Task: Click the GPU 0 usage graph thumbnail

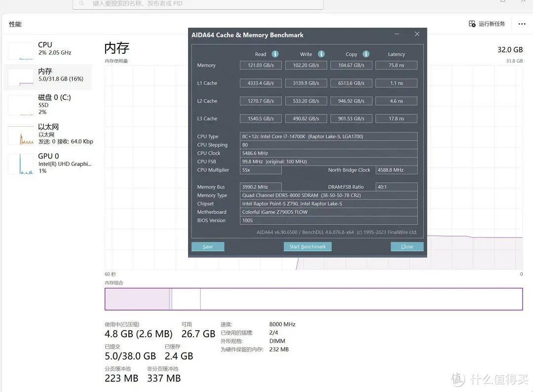Action: coord(21,164)
